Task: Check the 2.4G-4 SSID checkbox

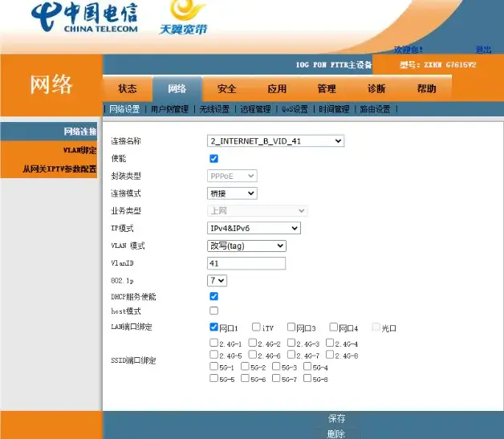Action: (330, 343)
